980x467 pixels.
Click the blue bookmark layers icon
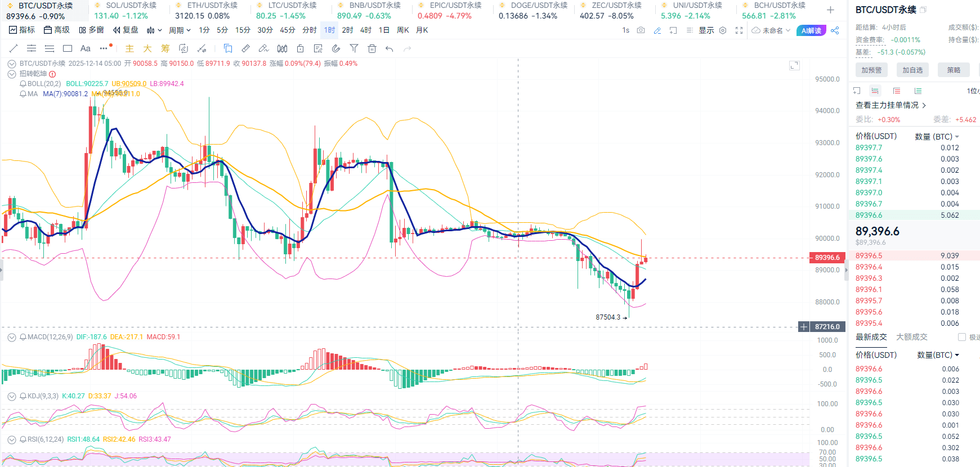228,48
